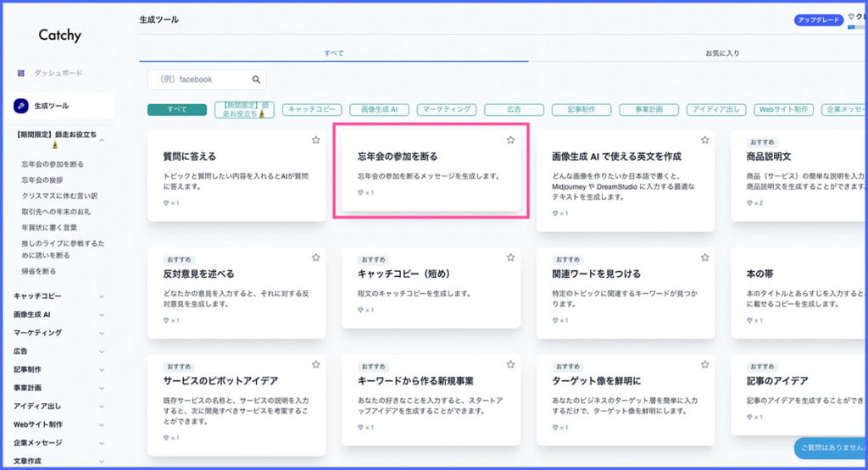Click the Catchy logo
The width and height of the screenshot is (868, 470).
[58, 35]
